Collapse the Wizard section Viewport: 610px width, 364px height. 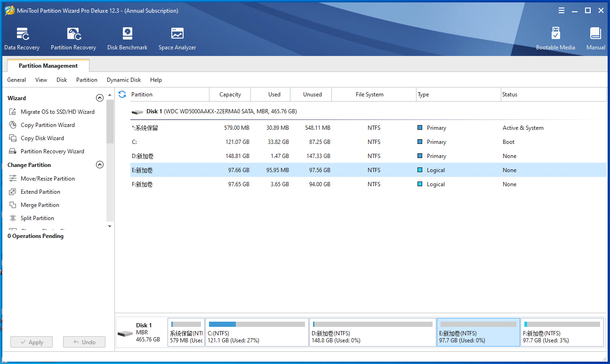(x=99, y=98)
